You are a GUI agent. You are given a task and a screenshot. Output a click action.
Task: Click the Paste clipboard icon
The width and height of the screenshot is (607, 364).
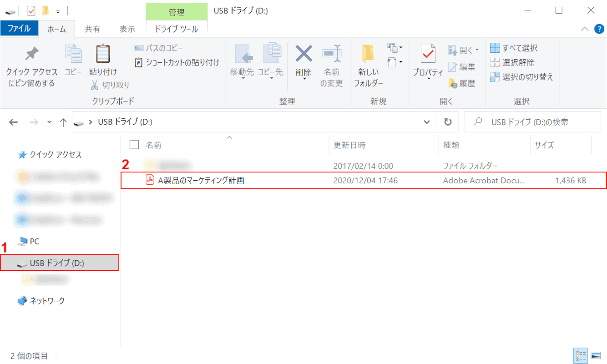[x=103, y=54]
